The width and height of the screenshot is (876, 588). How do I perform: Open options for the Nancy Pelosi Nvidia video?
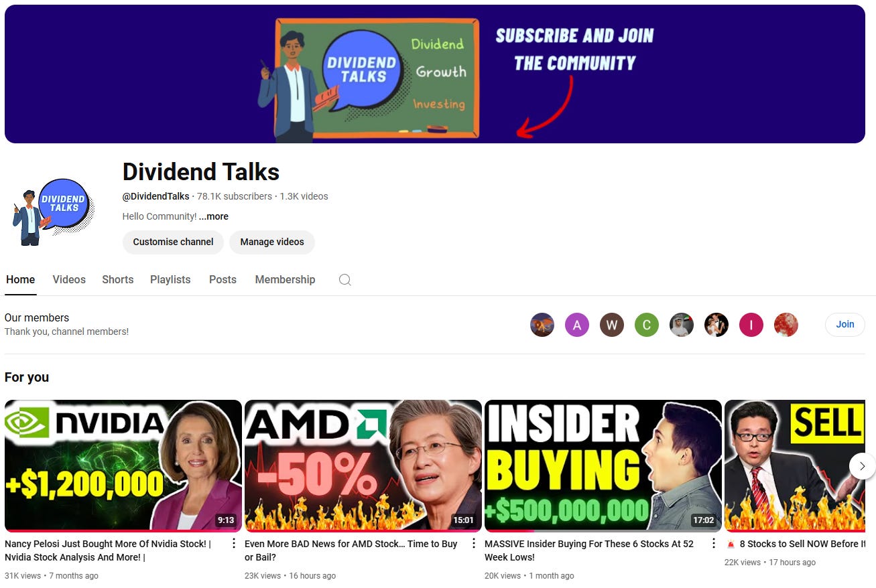(234, 543)
